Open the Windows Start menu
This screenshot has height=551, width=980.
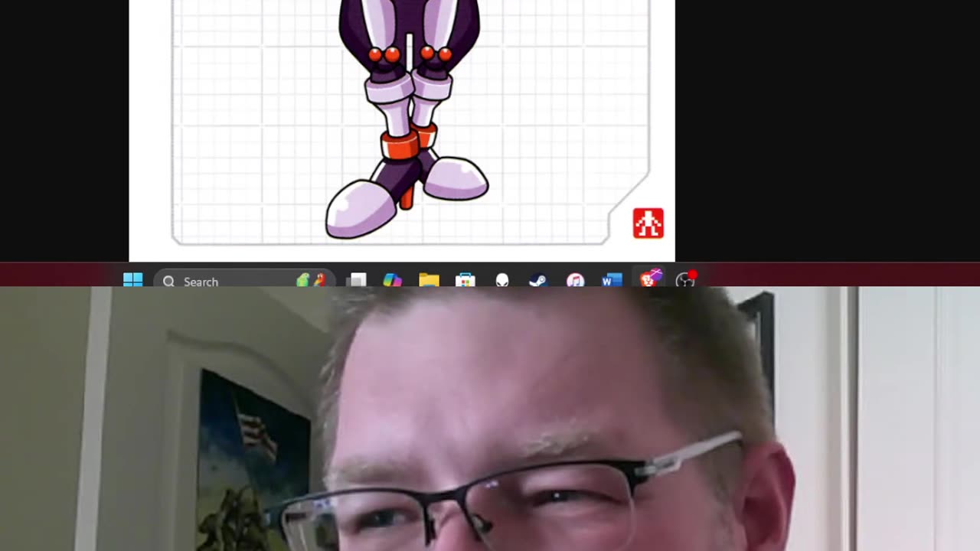132,280
